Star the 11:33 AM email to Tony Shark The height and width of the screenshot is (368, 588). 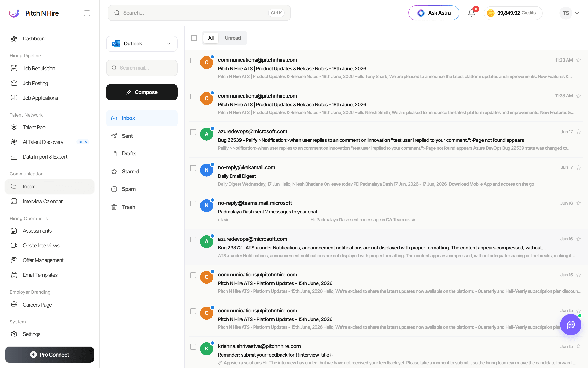click(579, 60)
